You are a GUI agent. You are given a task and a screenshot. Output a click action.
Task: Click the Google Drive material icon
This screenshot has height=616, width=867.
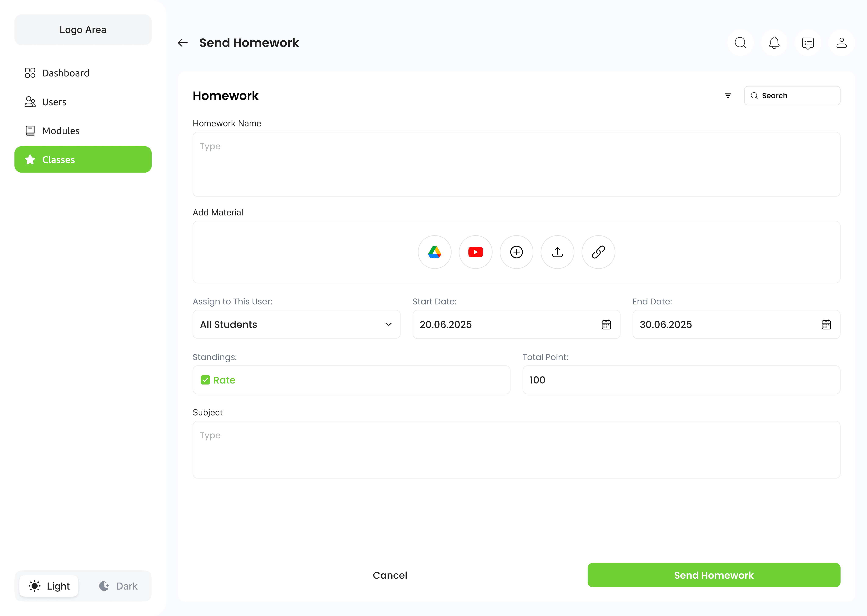pos(434,252)
